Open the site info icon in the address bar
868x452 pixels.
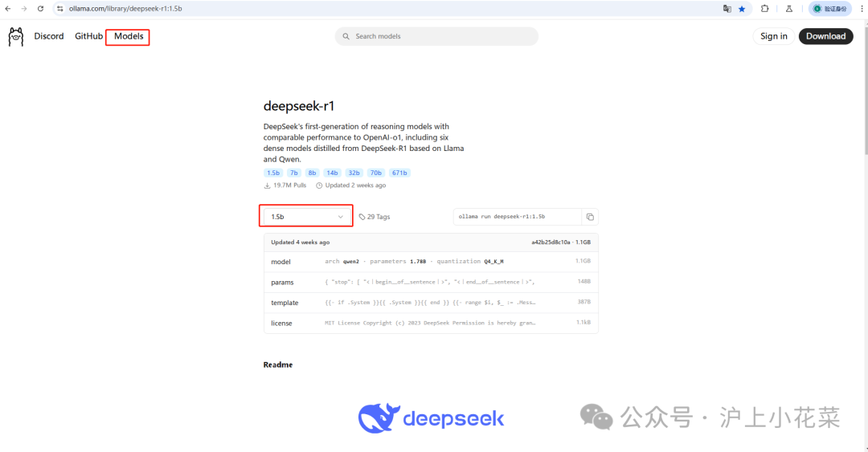(60, 9)
